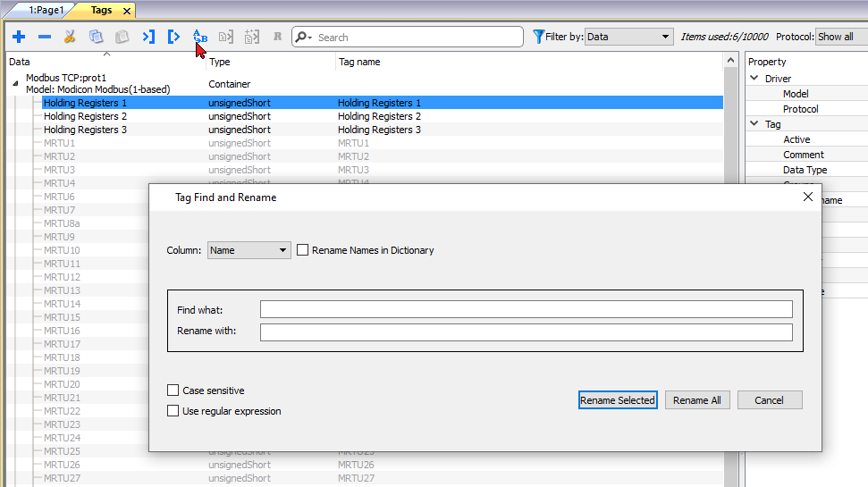Click the funnel filter icon
The height and width of the screenshot is (487, 868).
pos(538,37)
